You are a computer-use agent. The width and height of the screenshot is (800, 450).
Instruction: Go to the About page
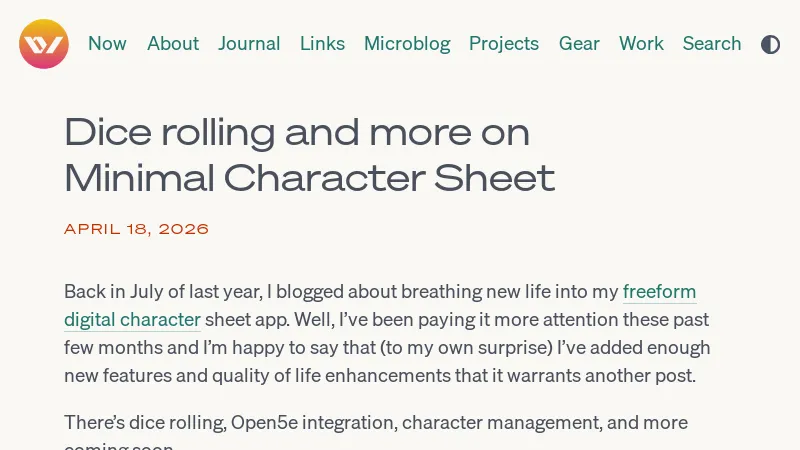point(173,44)
